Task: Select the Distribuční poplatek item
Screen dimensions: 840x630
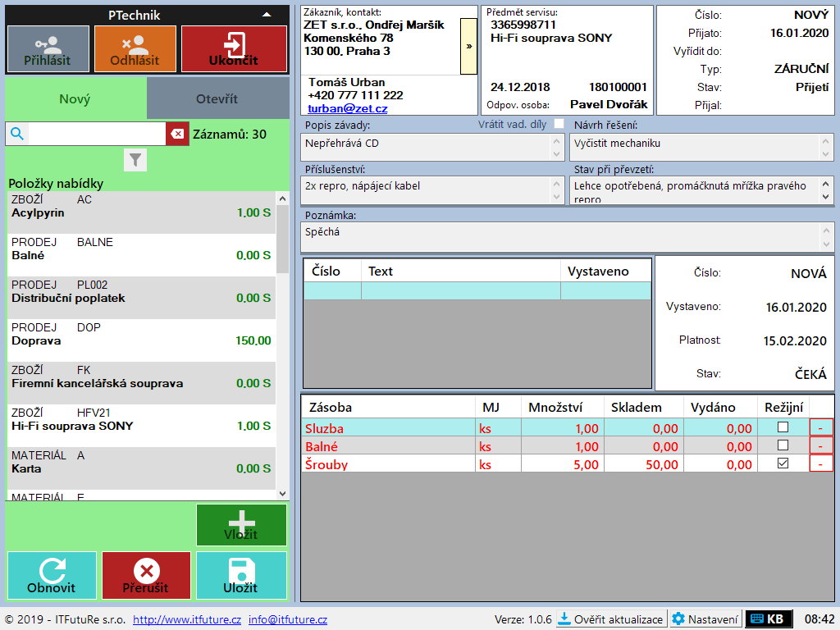Action: [x=141, y=298]
